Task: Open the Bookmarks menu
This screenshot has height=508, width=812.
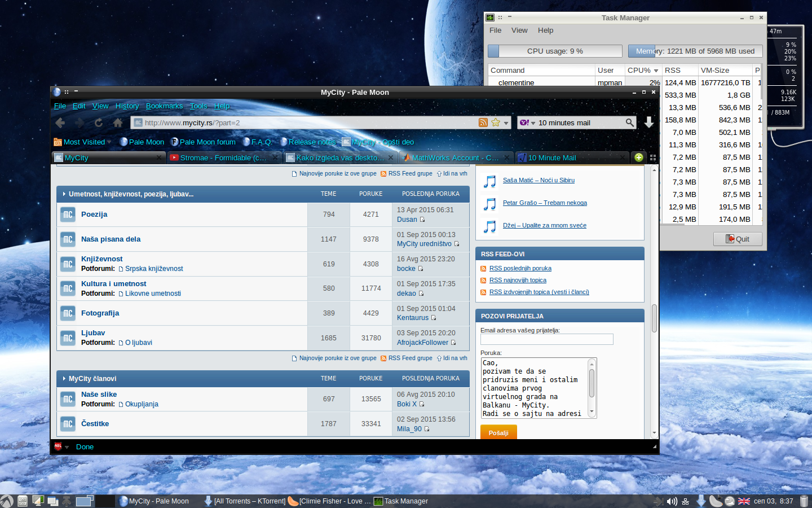Action: click(164, 106)
